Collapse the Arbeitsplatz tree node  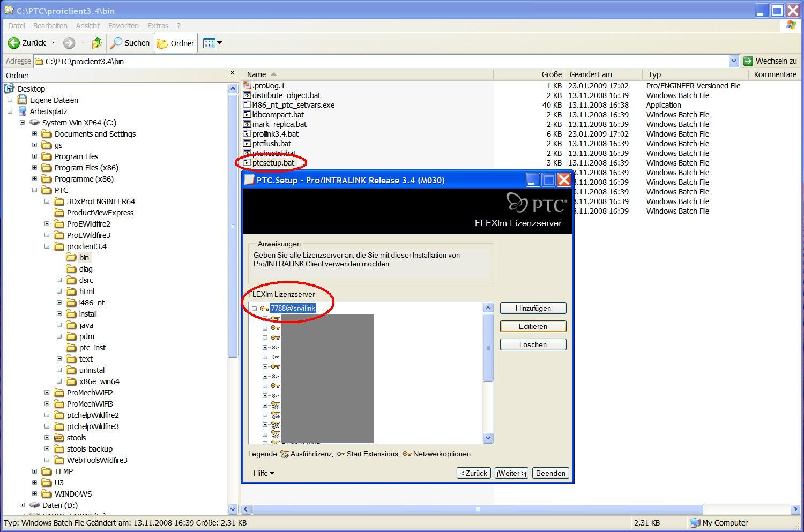[x=10, y=111]
